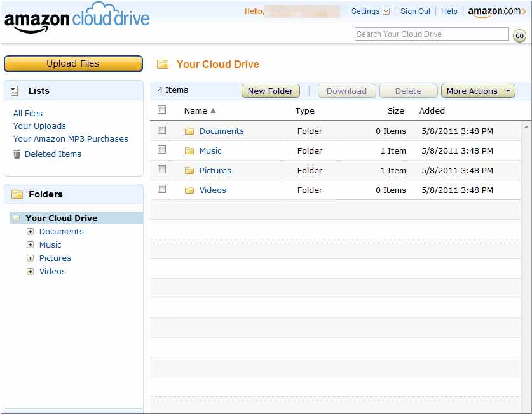
Task: Click the Documents row folder icon
Action: click(189, 131)
